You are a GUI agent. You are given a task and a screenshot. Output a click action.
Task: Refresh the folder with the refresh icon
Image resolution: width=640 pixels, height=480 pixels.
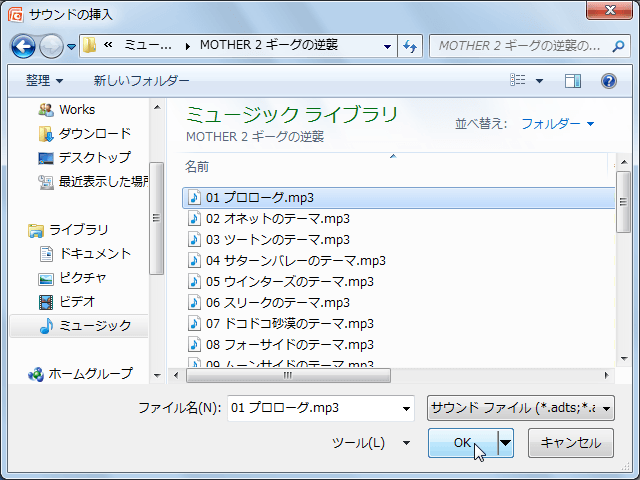pos(410,46)
